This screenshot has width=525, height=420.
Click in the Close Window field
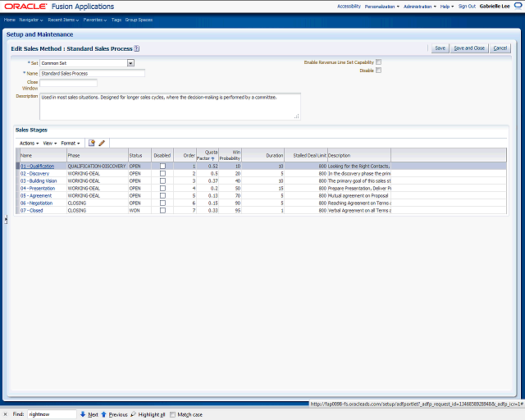[x=68, y=83]
